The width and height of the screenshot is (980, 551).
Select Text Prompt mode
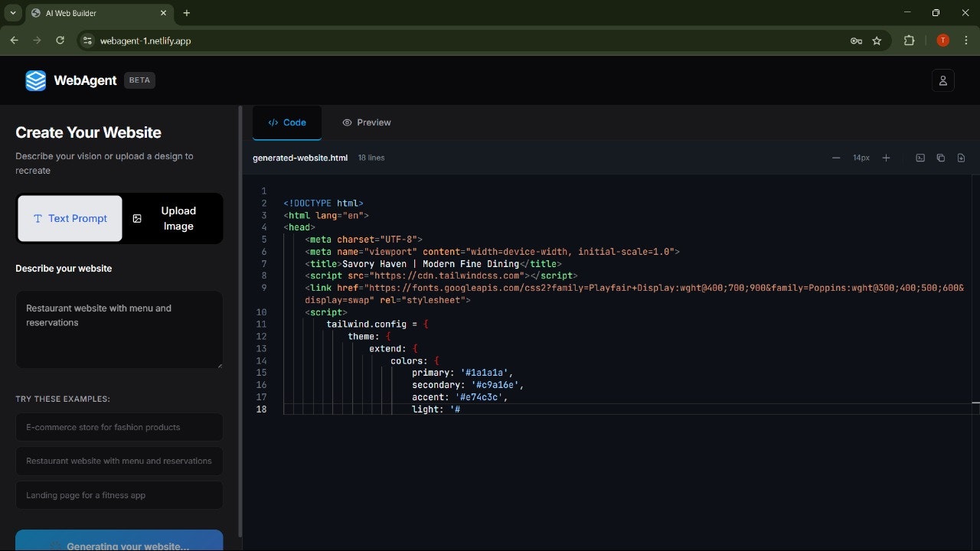coord(69,218)
